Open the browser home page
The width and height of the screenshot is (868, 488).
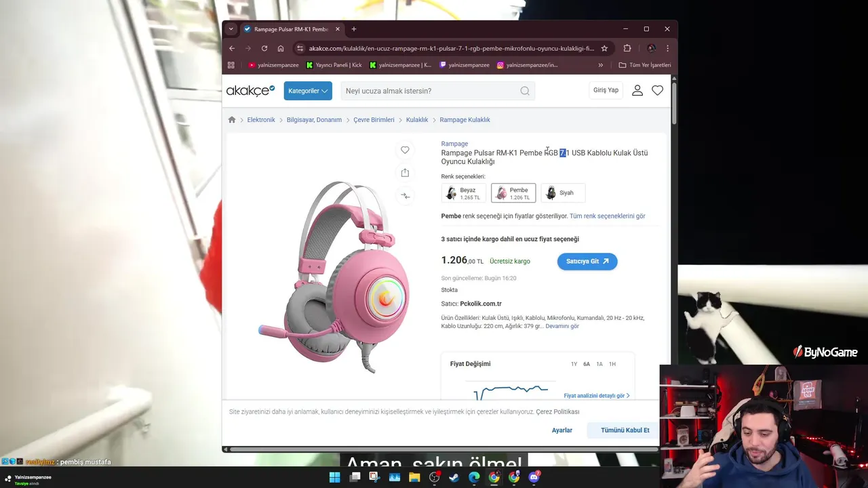tap(281, 48)
